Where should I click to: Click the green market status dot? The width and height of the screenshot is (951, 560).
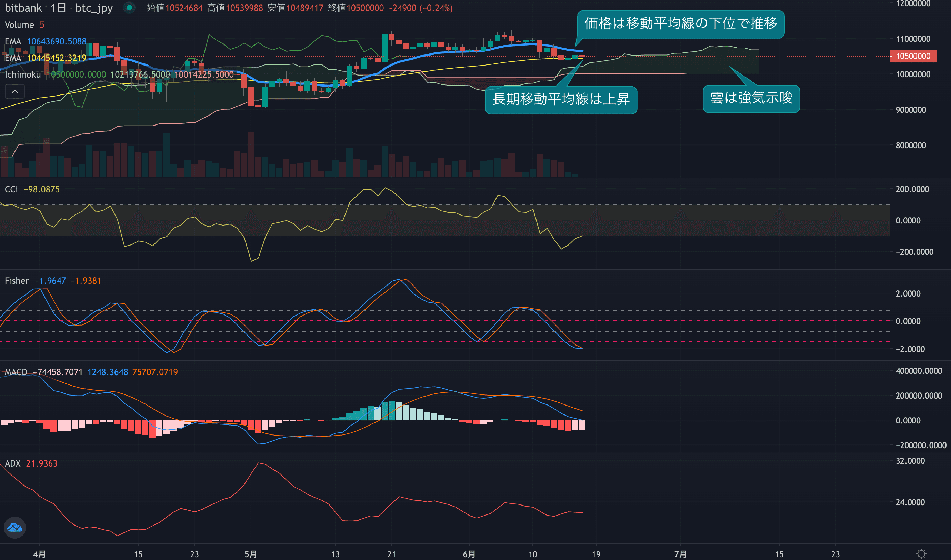point(129,8)
